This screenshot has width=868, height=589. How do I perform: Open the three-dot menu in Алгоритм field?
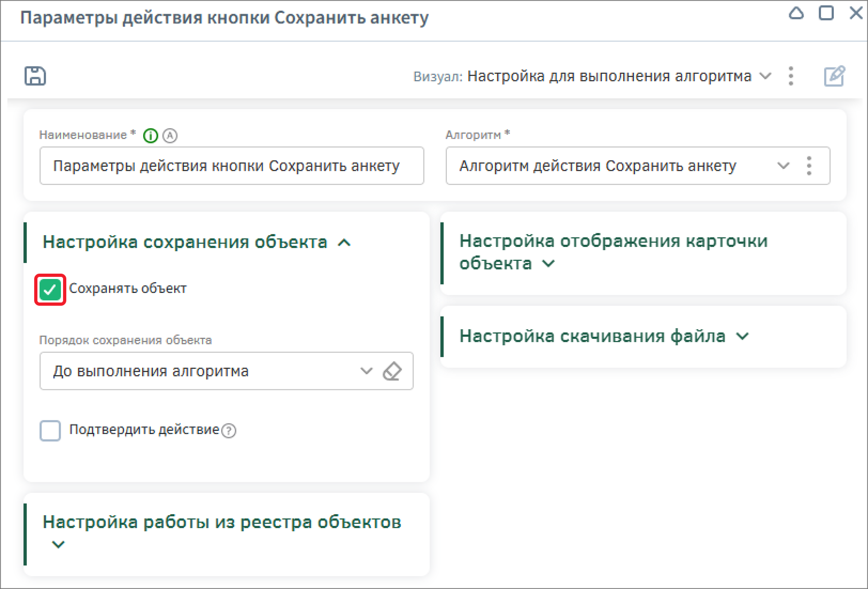pos(809,166)
